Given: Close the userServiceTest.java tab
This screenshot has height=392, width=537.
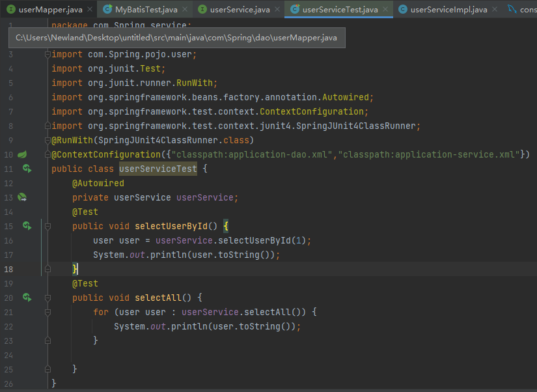Looking at the screenshot, I should (385, 10).
